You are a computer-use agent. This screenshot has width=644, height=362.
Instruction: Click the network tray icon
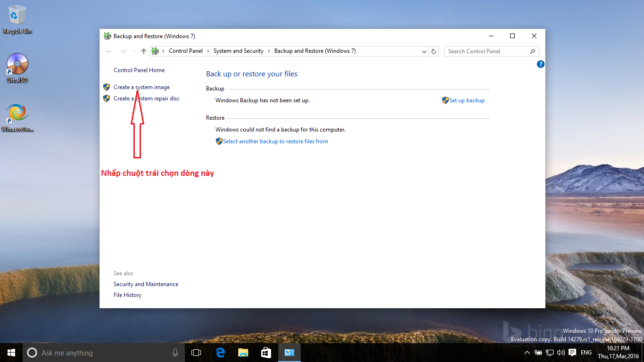549,353
